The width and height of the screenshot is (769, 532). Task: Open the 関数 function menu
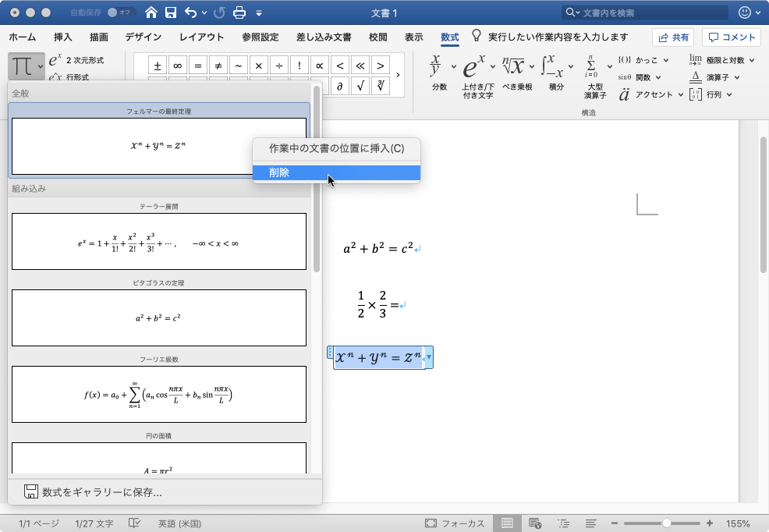(640, 77)
